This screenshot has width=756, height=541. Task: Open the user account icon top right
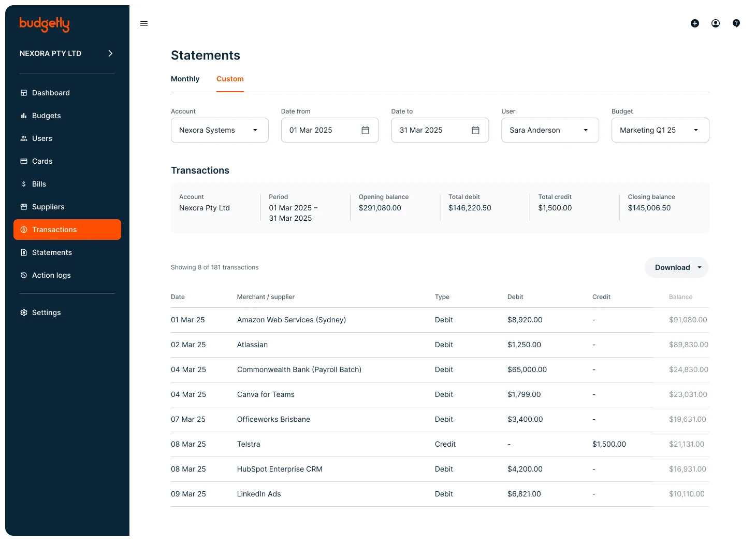(716, 23)
